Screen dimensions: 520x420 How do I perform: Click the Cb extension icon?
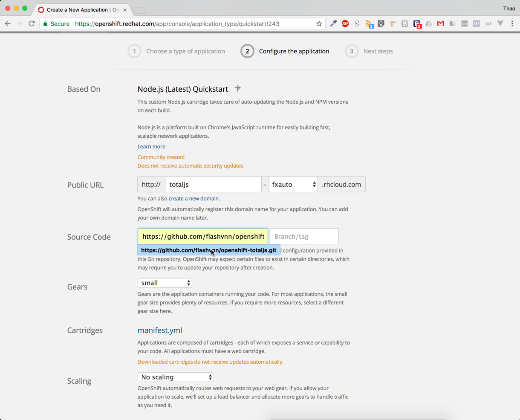point(465,24)
